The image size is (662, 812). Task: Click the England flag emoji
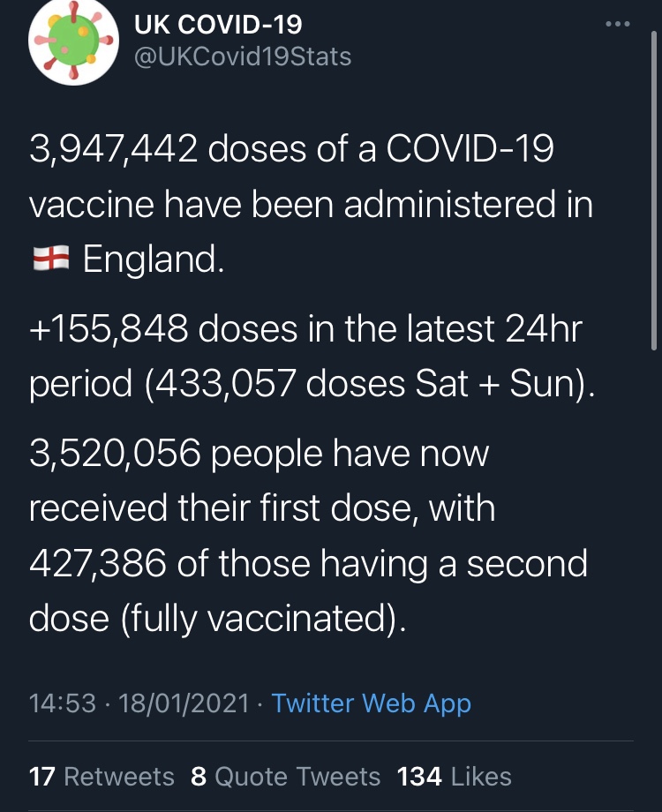[x=51, y=258]
